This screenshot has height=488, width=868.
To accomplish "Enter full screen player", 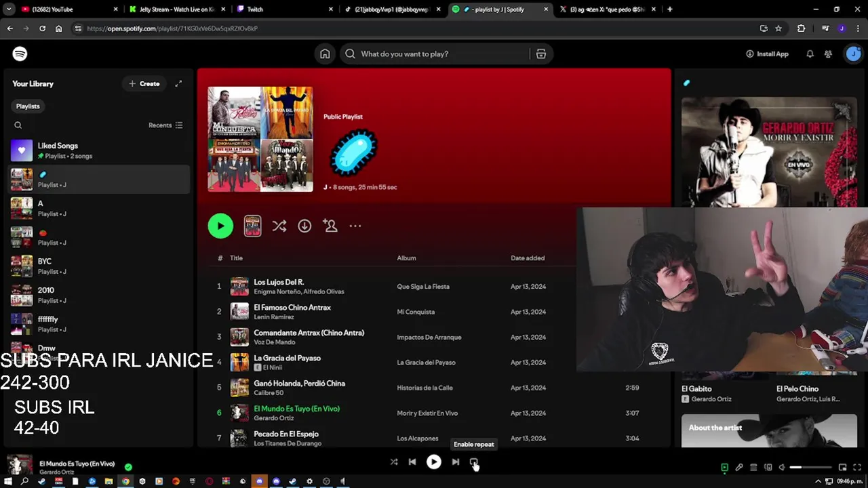I will (857, 468).
